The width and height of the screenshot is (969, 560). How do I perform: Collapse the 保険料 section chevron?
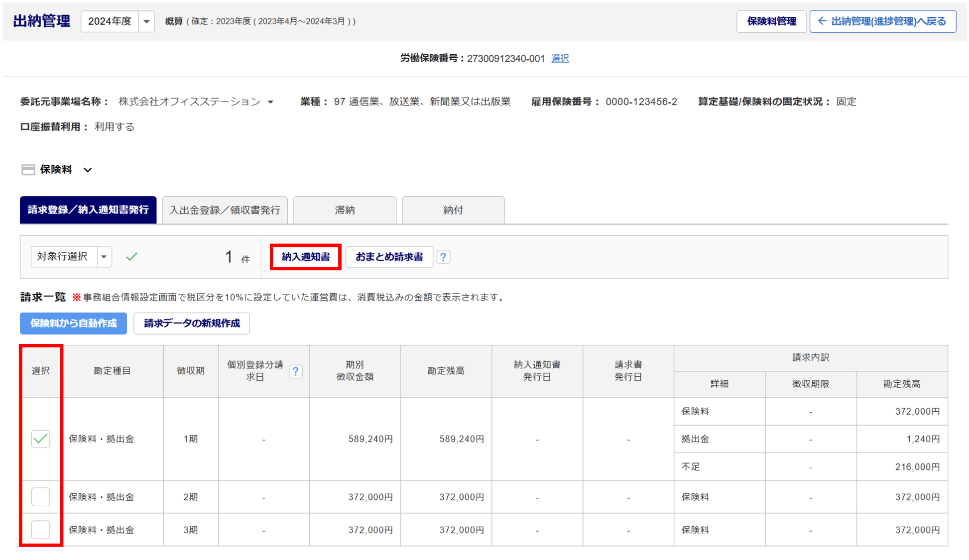88,170
